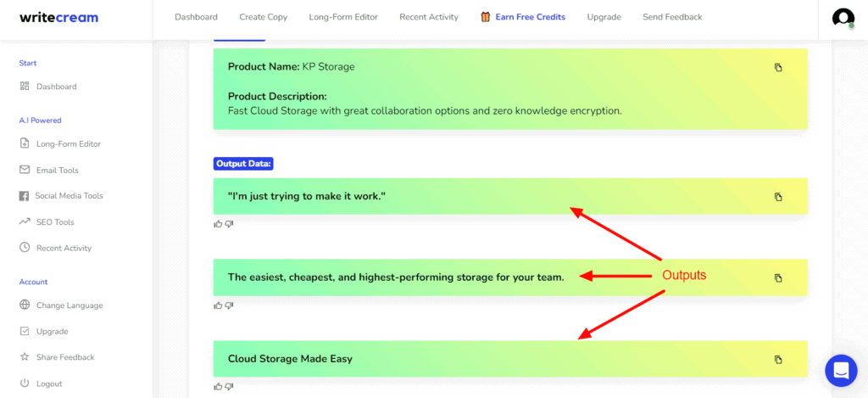Open Social Media Tools in the sidebar

68,196
